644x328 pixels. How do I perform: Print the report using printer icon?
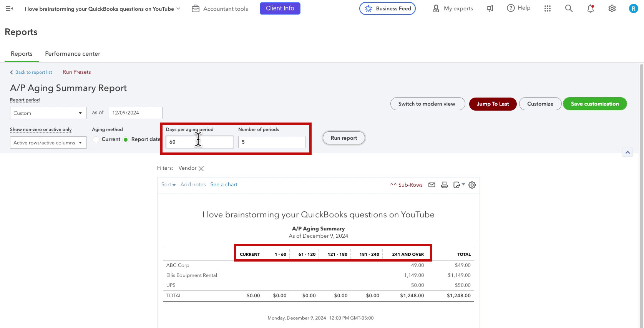444,185
